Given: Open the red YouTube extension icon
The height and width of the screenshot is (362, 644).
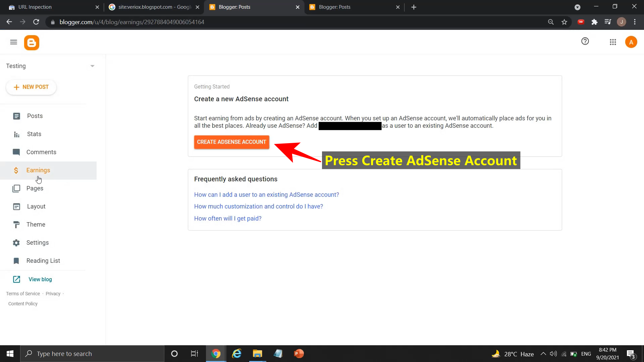Looking at the screenshot, I should 581,22.
